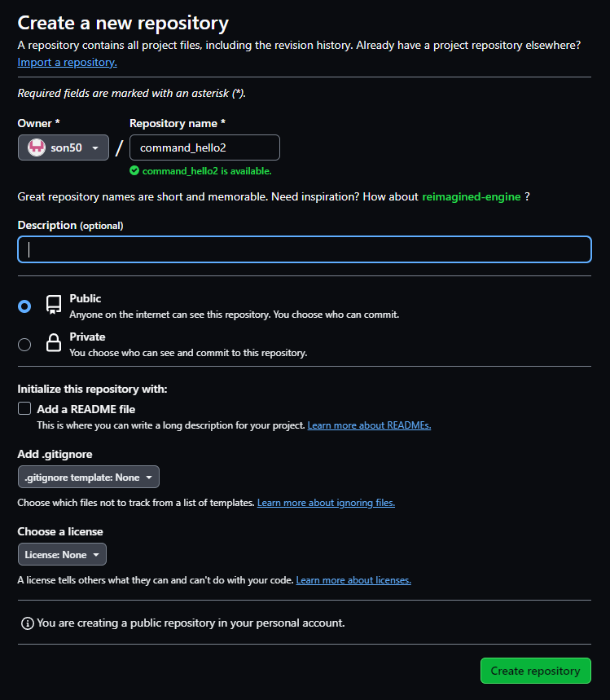Open the .gitignore template: None dropdown
The height and width of the screenshot is (700, 610).
tap(88, 478)
